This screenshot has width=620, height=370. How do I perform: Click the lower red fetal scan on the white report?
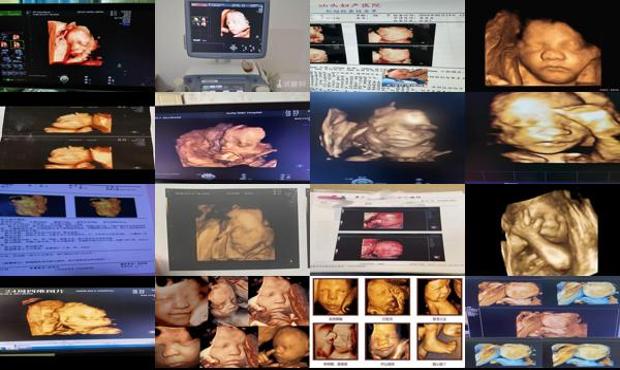[382, 249]
